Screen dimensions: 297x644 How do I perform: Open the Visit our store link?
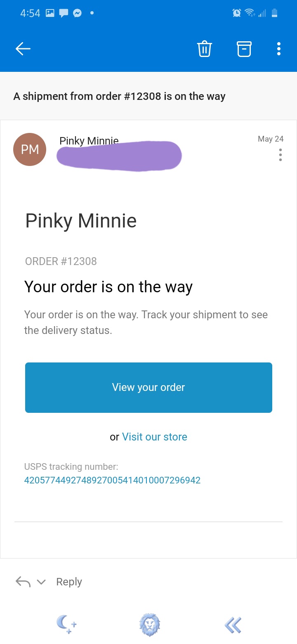(155, 437)
